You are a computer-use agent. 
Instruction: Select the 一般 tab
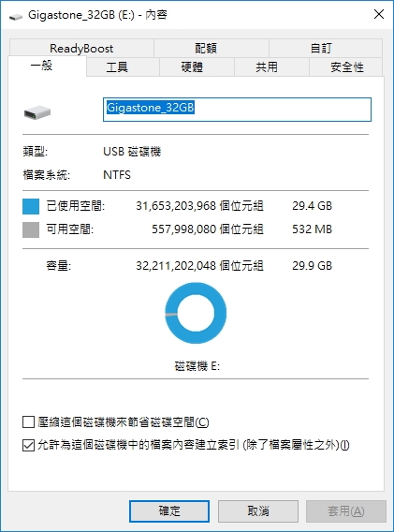(47, 66)
